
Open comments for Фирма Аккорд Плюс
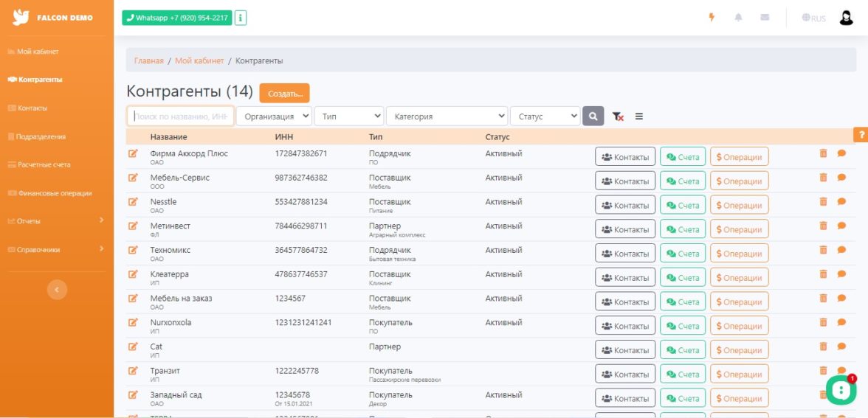pyautogui.click(x=841, y=153)
